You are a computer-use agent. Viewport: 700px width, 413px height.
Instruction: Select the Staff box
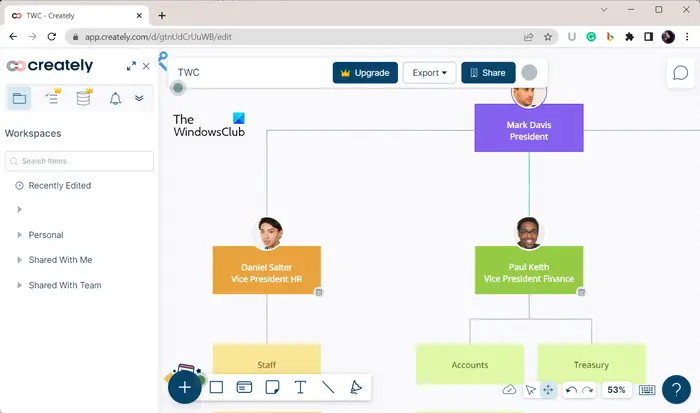click(267, 359)
